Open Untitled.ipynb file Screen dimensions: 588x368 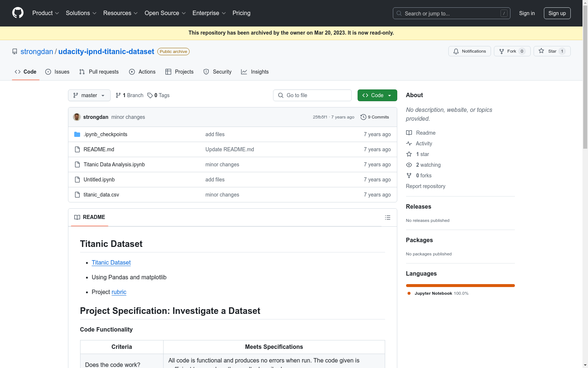(x=99, y=180)
